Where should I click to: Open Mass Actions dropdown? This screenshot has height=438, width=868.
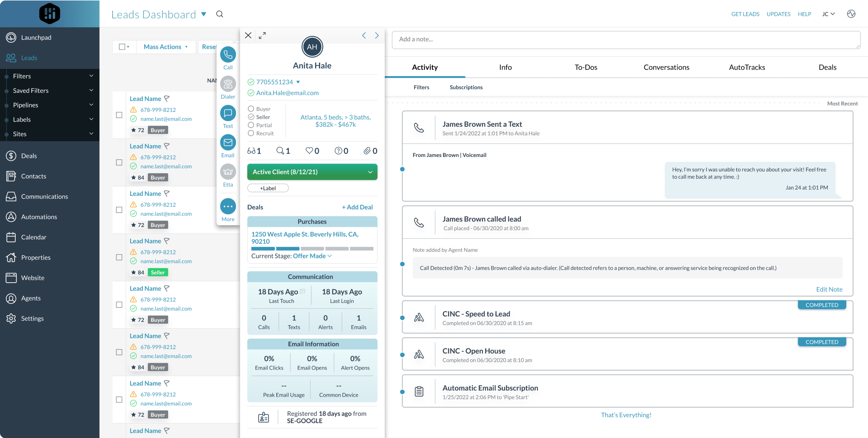click(x=165, y=47)
